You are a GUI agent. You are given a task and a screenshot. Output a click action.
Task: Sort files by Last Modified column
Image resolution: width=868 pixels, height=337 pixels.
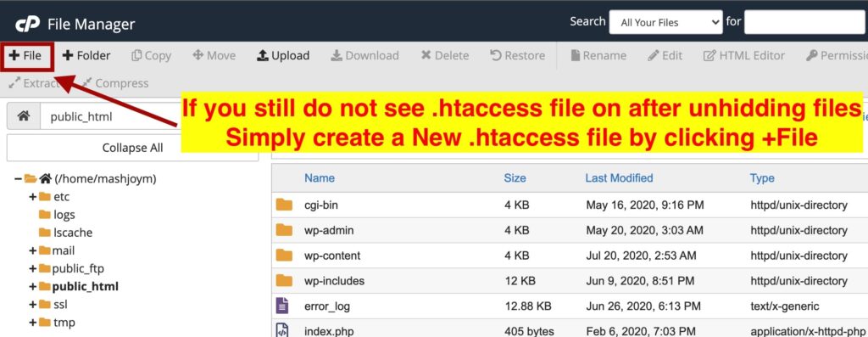(619, 178)
